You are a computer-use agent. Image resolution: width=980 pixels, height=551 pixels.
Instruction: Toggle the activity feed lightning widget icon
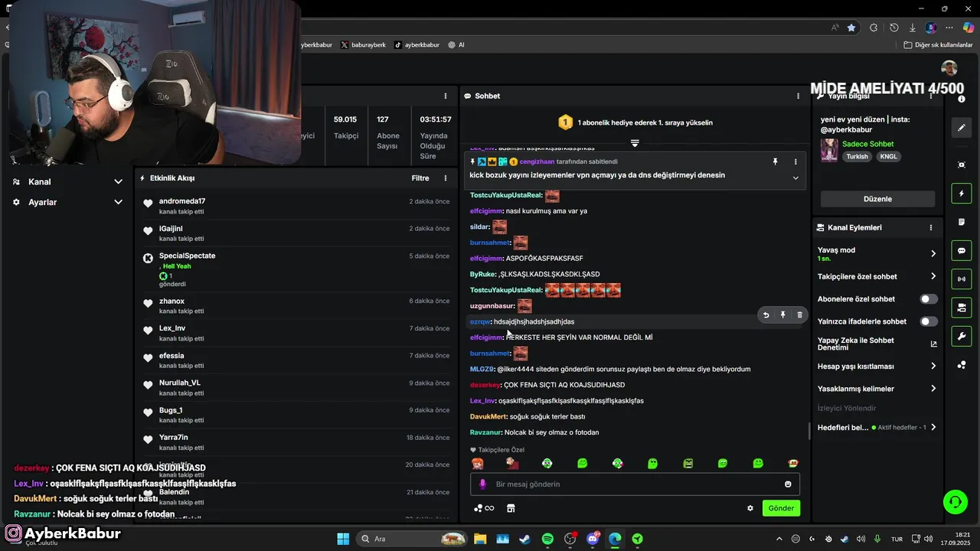[962, 193]
